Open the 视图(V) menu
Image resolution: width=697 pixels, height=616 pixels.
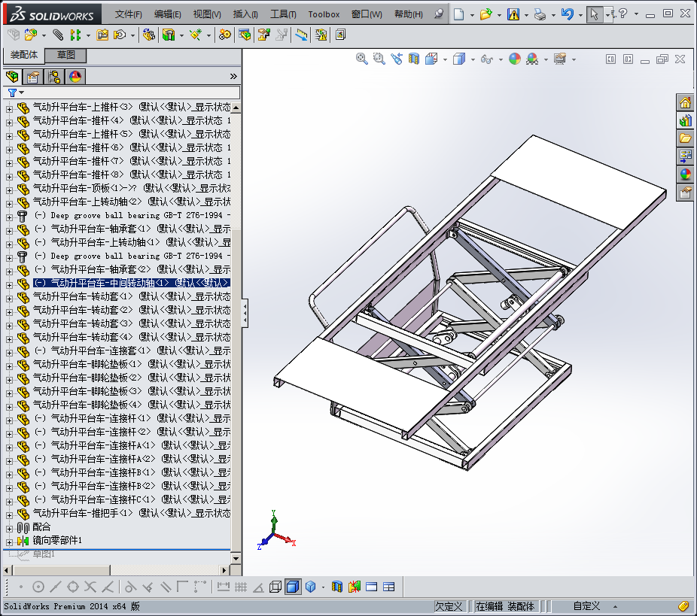click(207, 14)
